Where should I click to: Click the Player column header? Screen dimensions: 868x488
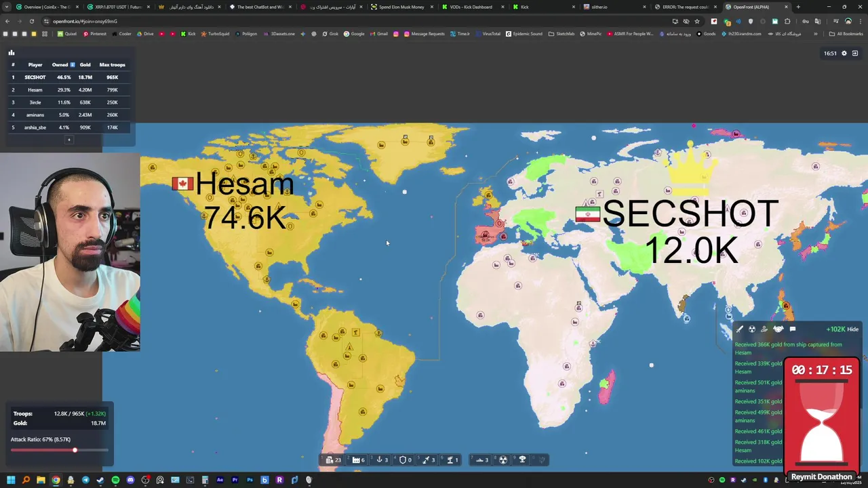click(35, 64)
